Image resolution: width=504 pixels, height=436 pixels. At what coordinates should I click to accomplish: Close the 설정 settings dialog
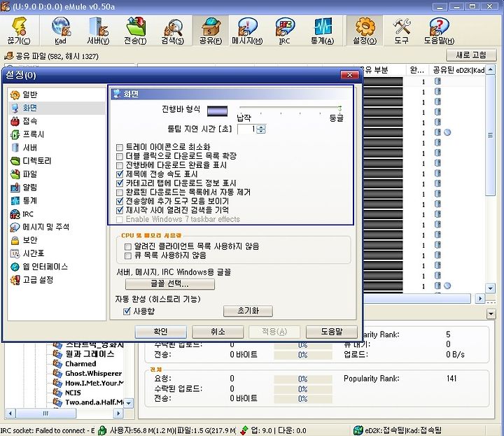coord(349,75)
